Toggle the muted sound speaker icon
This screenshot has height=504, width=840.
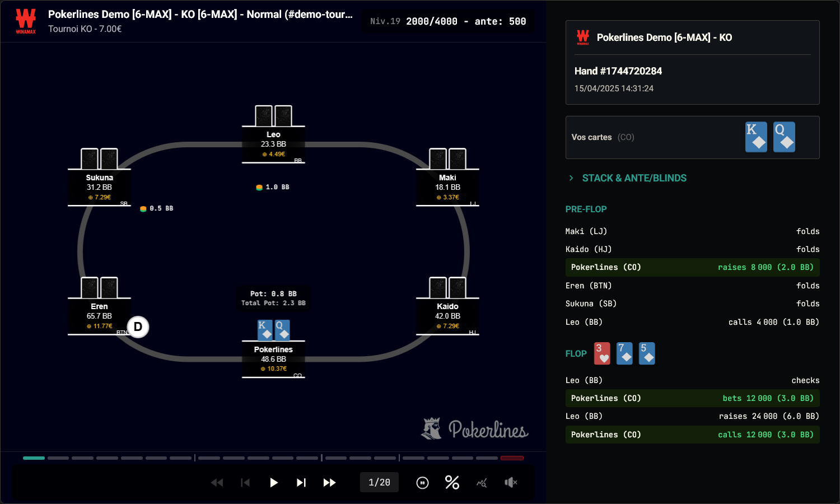(x=511, y=482)
